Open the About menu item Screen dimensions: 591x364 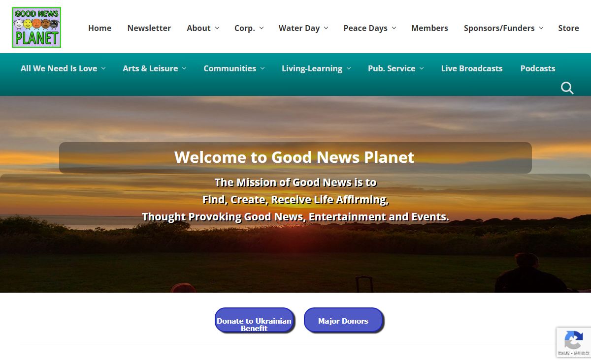pyautogui.click(x=198, y=28)
